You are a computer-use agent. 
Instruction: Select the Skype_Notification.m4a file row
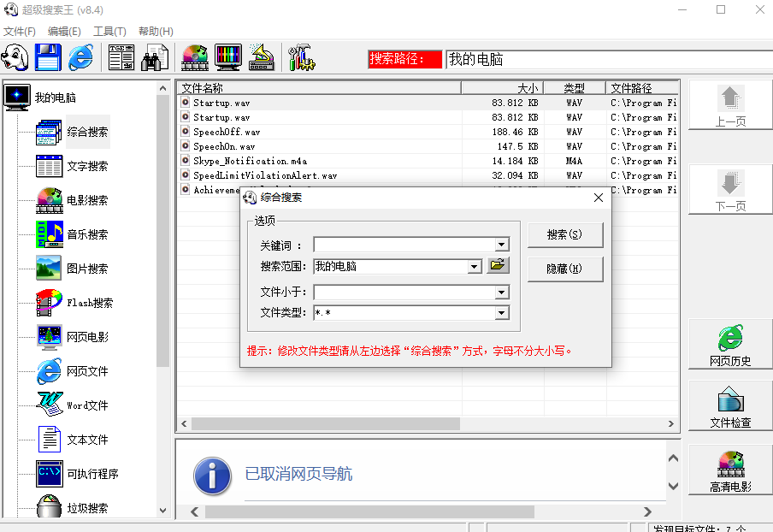click(x=428, y=162)
